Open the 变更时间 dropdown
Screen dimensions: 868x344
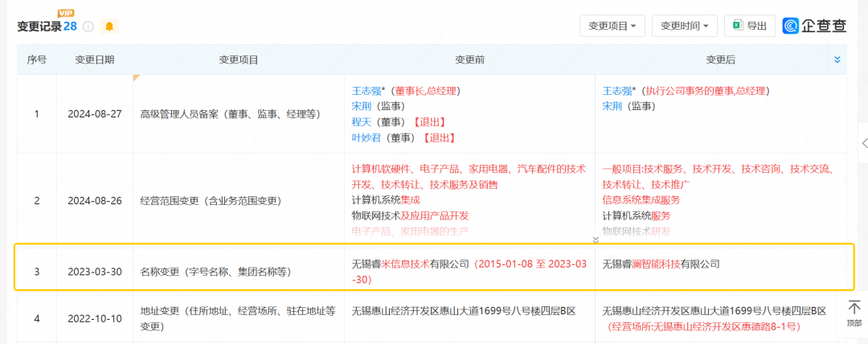(x=684, y=26)
